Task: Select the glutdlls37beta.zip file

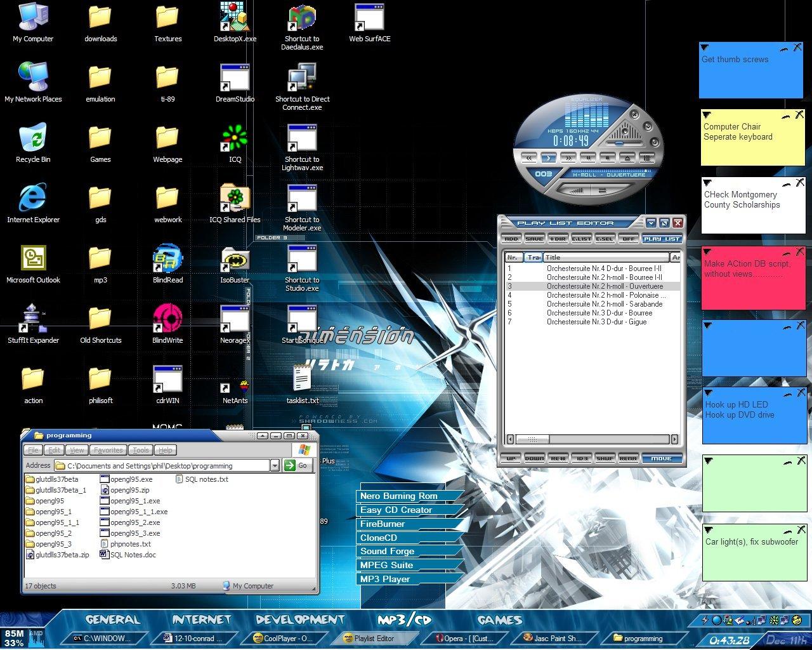Action: (57, 555)
